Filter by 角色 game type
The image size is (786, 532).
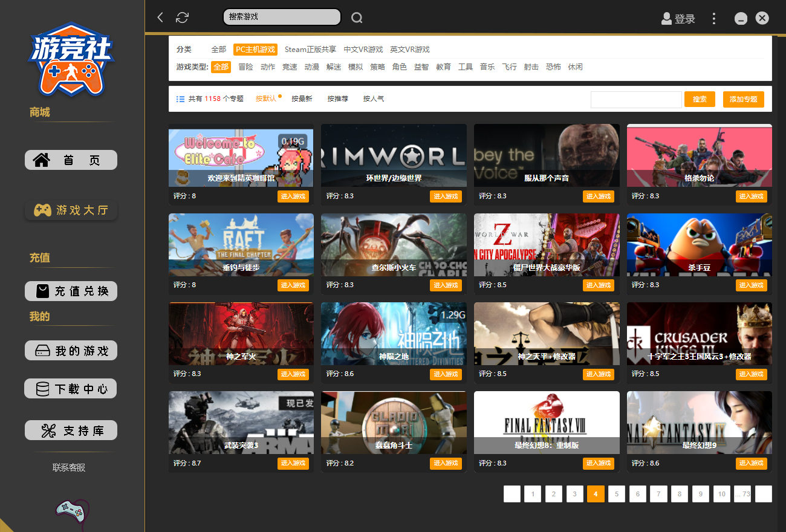click(x=400, y=67)
